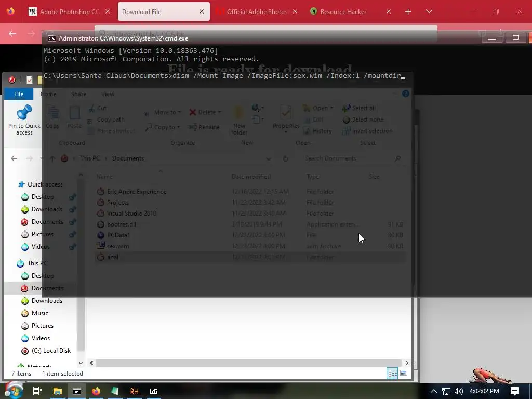Click This PC in address breadcrumb

90,158
